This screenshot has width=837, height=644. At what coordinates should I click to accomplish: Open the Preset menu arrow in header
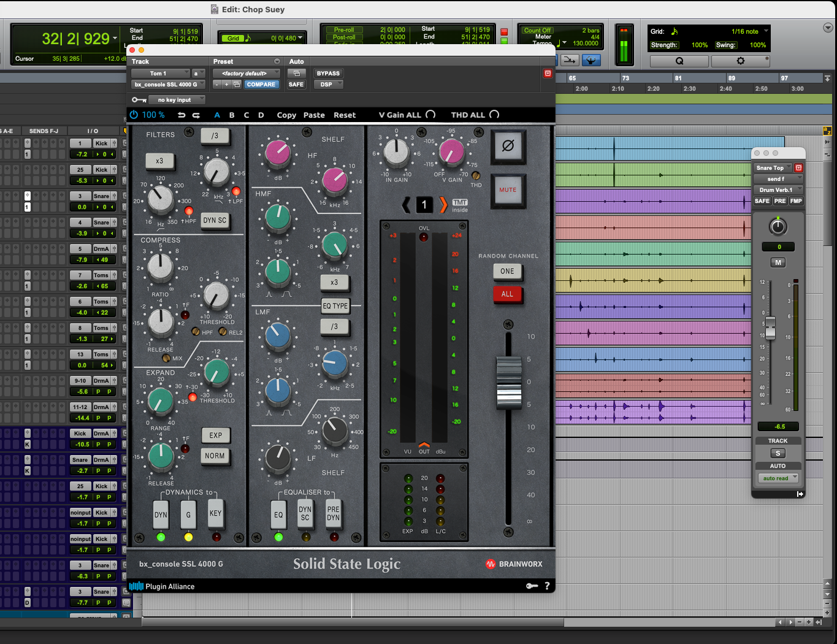(277, 61)
